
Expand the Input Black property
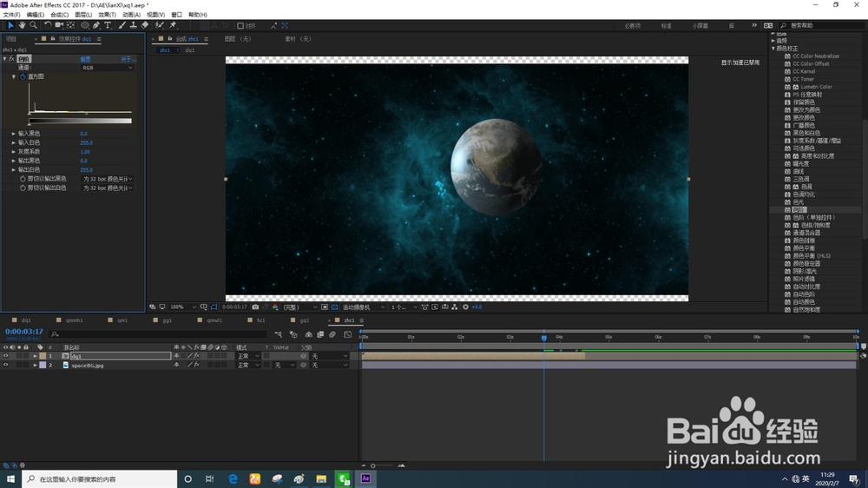pyautogui.click(x=14, y=134)
